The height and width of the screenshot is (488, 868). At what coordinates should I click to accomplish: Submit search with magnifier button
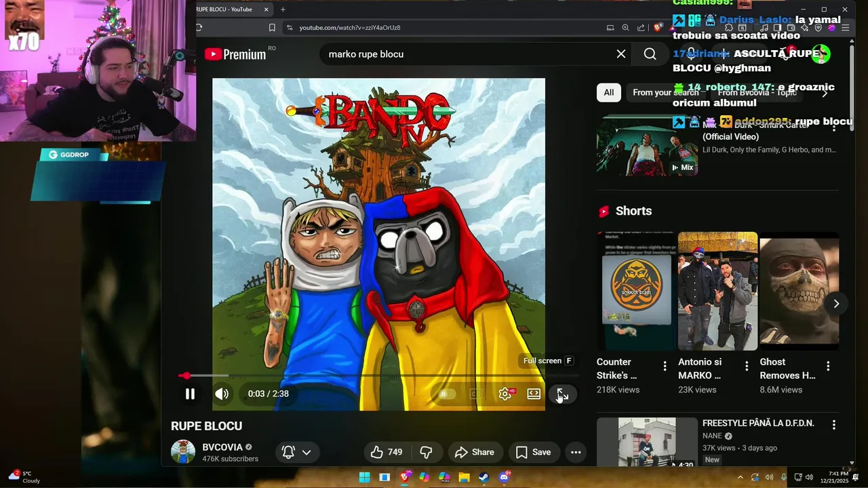pyautogui.click(x=650, y=54)
